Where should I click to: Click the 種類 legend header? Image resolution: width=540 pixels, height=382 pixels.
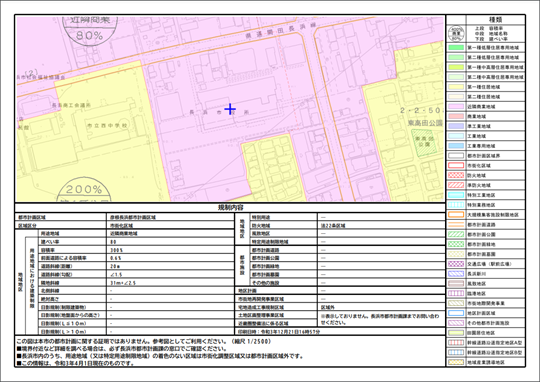(496, 20)
